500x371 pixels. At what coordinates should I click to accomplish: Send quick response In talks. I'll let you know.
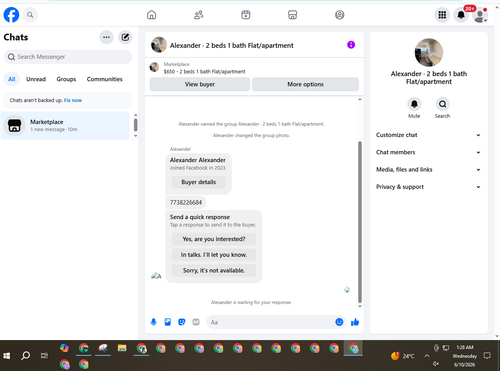pyautogui.click(x=214, y=255)
